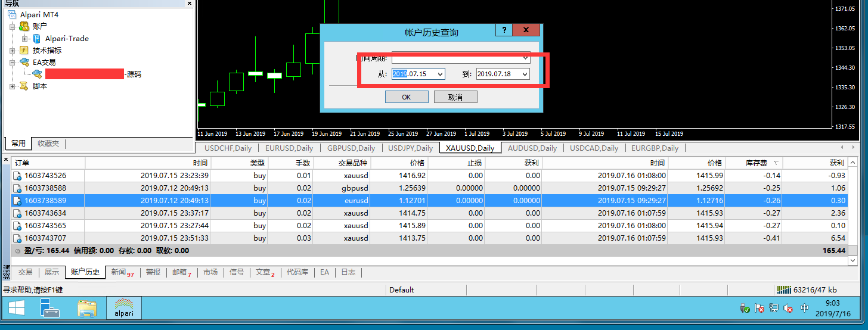Select order 1603743634 row
Screen dimensions: 868x330
click(x=429, y=213)
